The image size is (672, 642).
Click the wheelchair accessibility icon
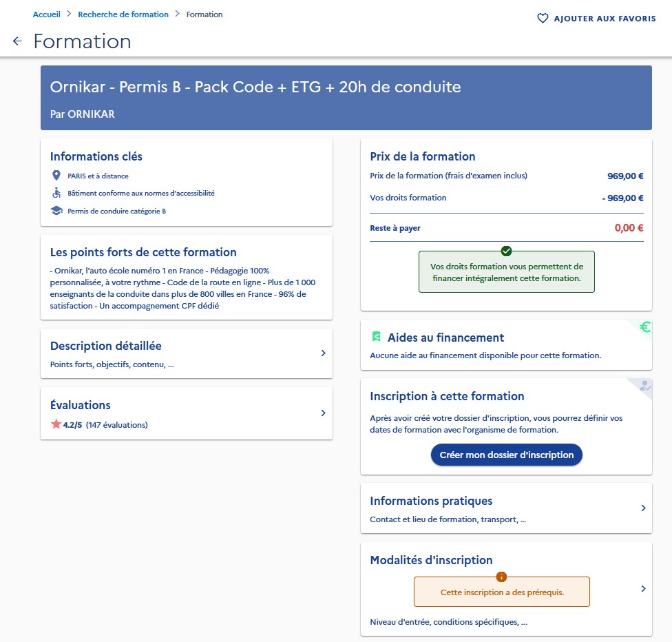[56, 193]
